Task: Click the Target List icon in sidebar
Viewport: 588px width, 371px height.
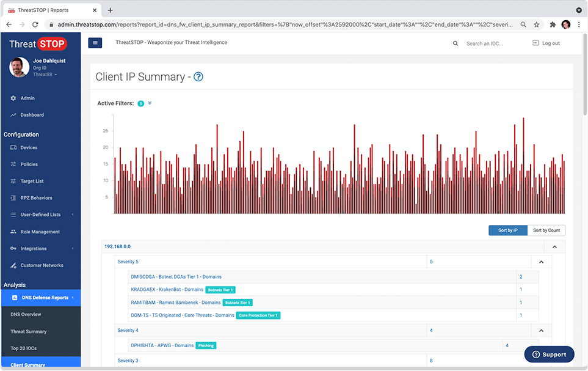Action: [13, 181]
